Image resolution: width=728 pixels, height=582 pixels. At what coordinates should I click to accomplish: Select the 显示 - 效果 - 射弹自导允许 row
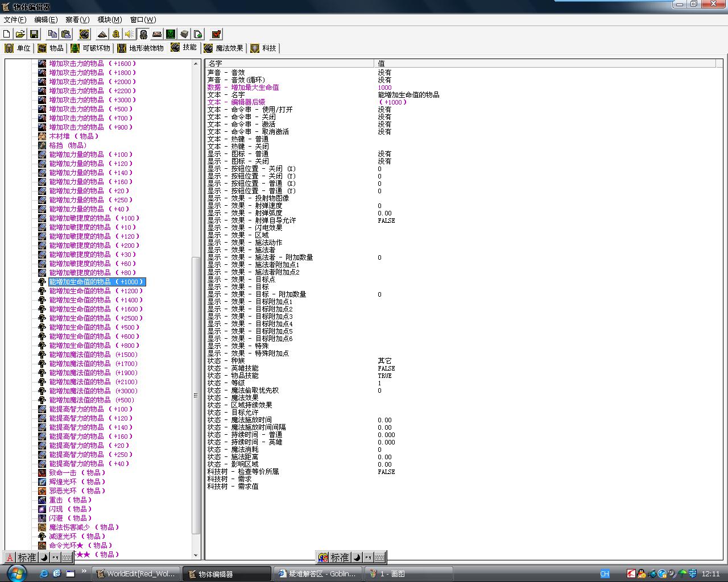pos(463,221)
